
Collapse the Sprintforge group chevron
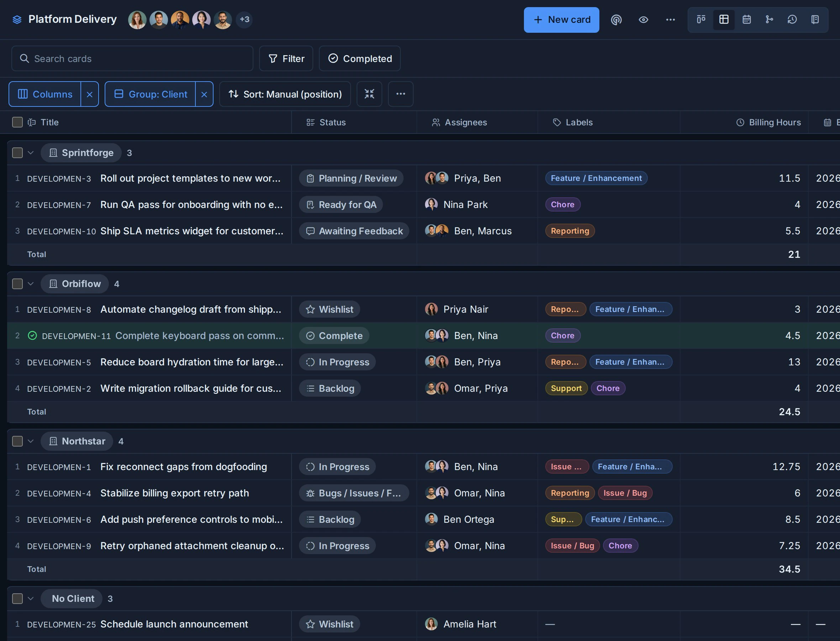click(x=31, y=153)
